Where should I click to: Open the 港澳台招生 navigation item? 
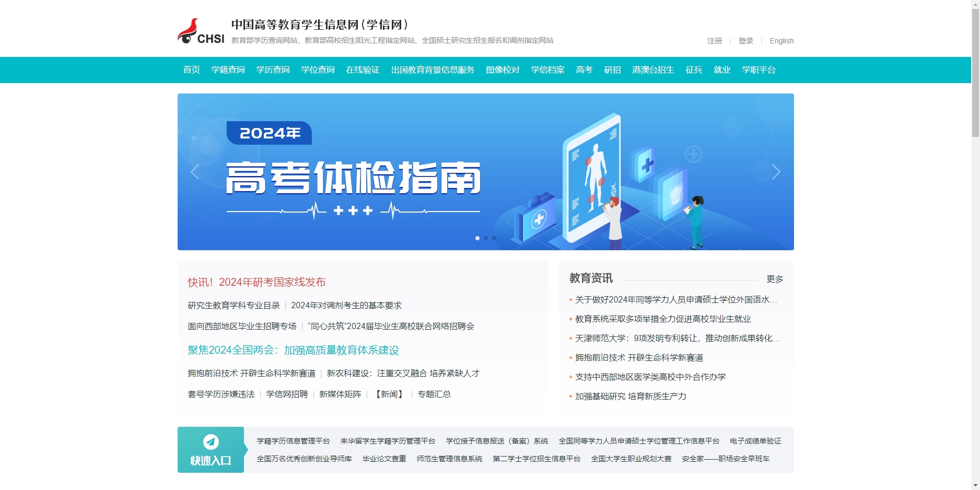pos(653,69)
